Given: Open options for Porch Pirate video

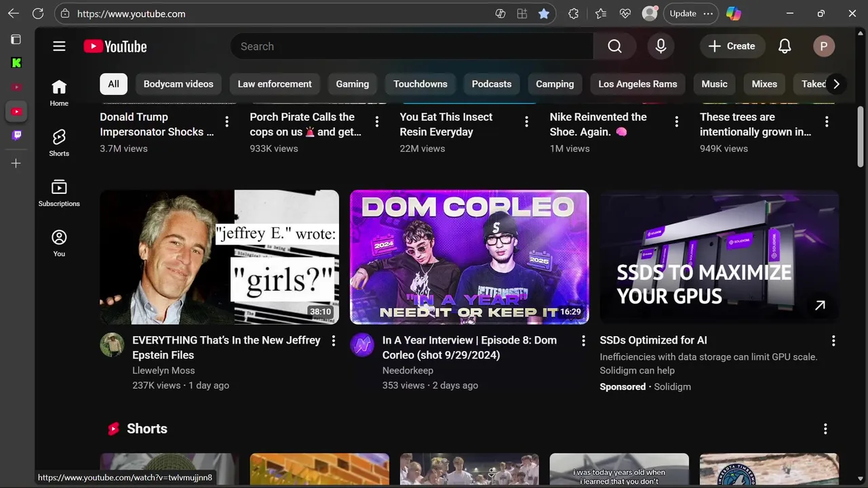Looking at the screenshot, I should pyautogui.click(x=377, y=121).
